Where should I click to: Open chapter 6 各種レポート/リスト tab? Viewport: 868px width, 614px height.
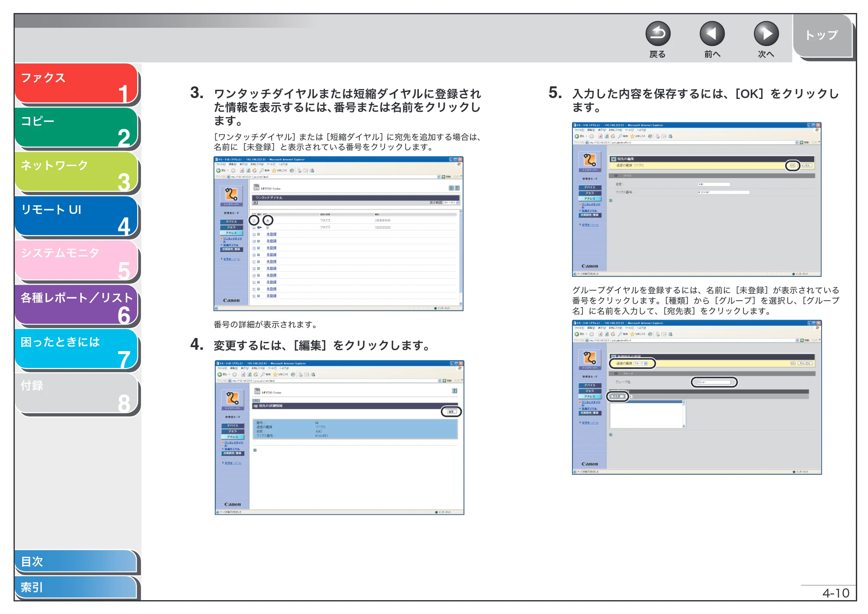[76, 305]
